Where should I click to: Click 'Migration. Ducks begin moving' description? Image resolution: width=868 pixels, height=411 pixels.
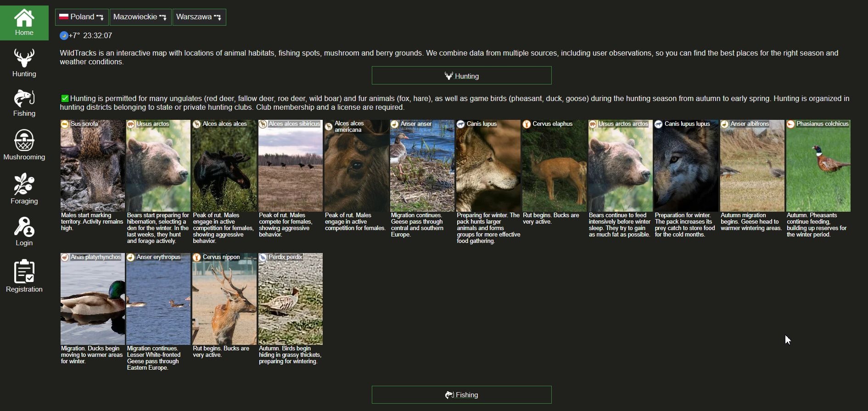tap(92, 355)
